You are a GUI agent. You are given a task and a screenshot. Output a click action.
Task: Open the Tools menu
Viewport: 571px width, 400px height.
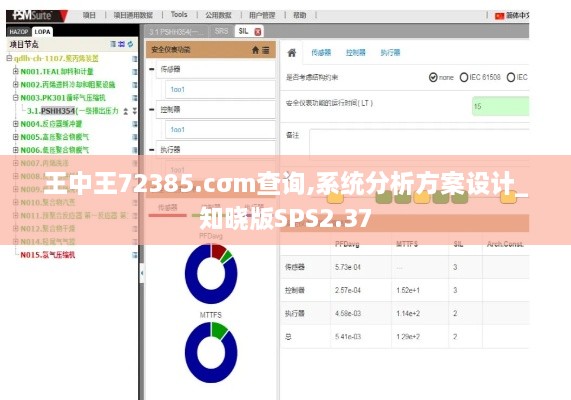(179, 15)
